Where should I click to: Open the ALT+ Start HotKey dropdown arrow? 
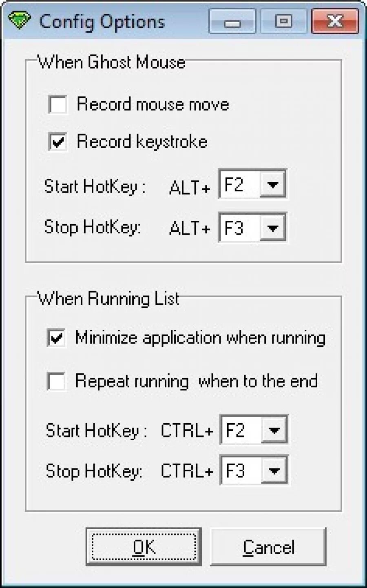(272, 184)
